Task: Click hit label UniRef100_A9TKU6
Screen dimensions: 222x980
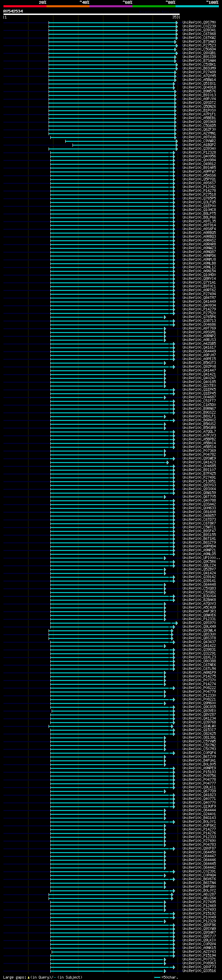Action: pyautogui.click(x=199, y=137)
